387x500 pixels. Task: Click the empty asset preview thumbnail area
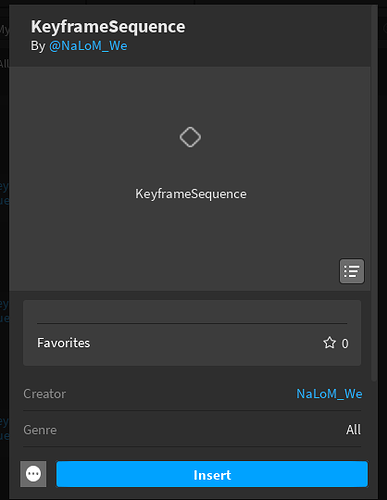(190, 179)
